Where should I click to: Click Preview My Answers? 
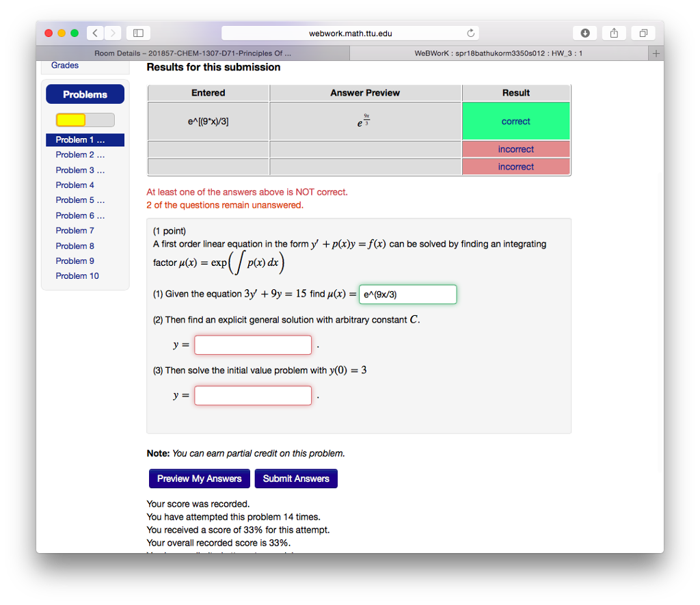[199, 479]
